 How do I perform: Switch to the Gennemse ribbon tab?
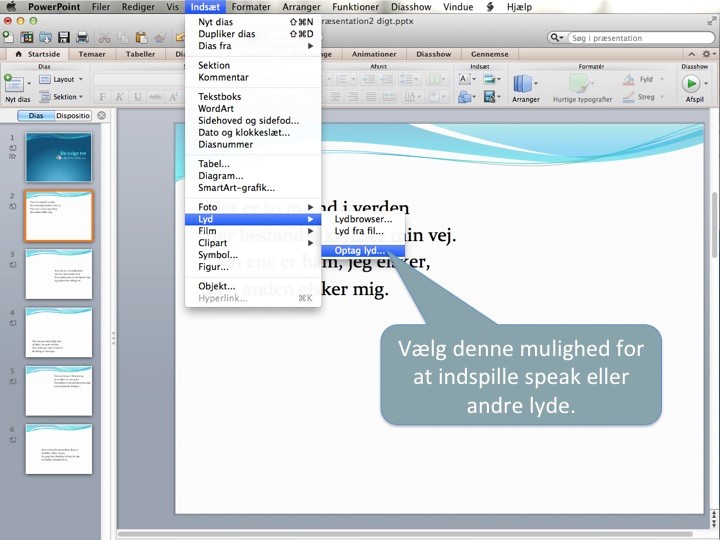[x=489, y=54]
